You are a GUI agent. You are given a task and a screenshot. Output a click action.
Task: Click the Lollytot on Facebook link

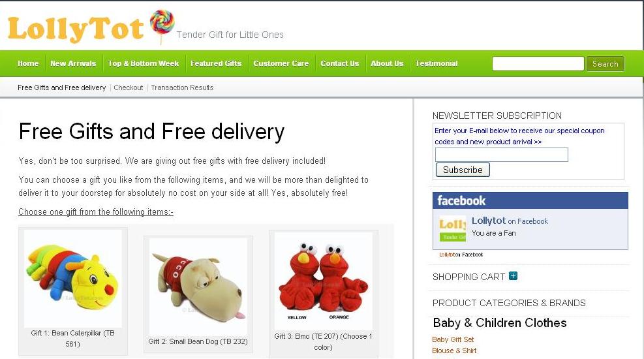pos(510,221)
